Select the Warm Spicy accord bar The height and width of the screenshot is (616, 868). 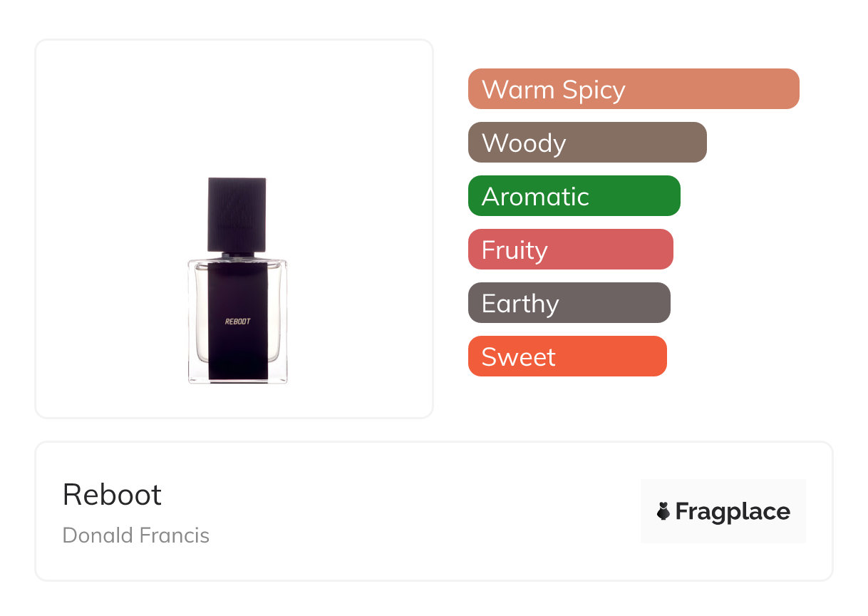633,89
